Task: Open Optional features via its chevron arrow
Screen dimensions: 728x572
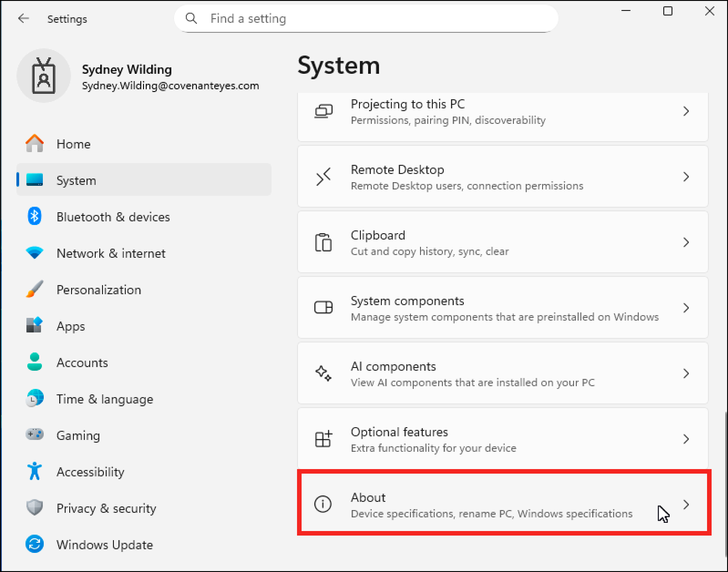Action: click(686, 439)
